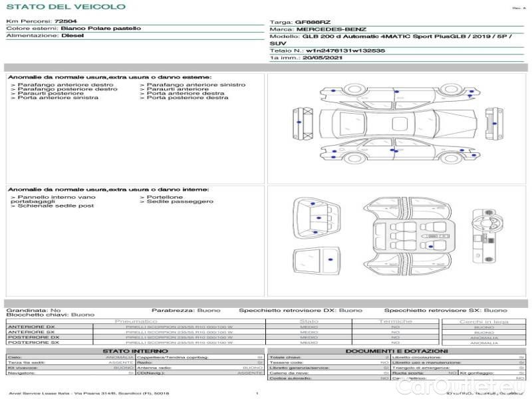Image resolution: width=532 pixels, height=399 pixels.
Task: Select the 'ANTERIORE SX' tire row label
Action: [31, 332]
